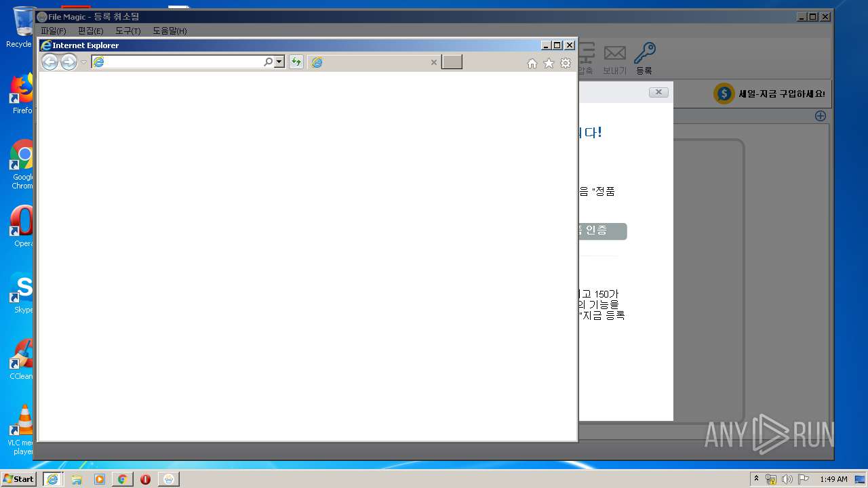
Task: Open the Firefox desktop shortcut
Action: point(23,94)
